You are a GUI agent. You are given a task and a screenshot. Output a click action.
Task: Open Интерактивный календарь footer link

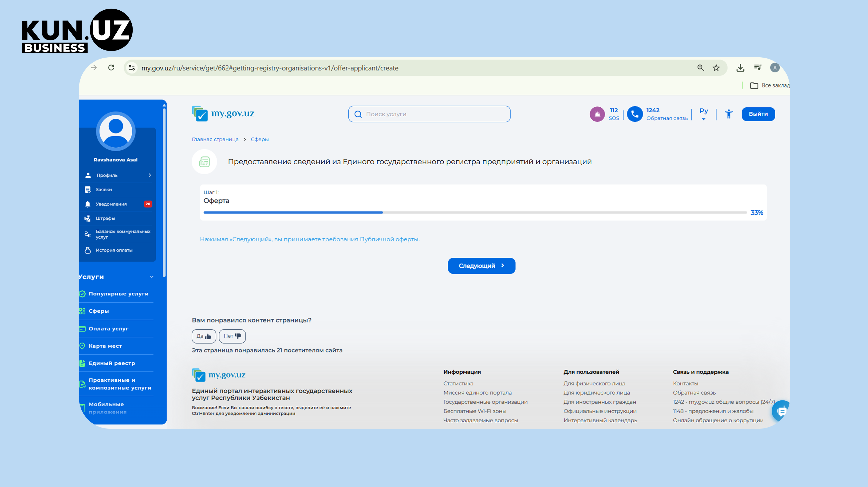coord(600,420)
